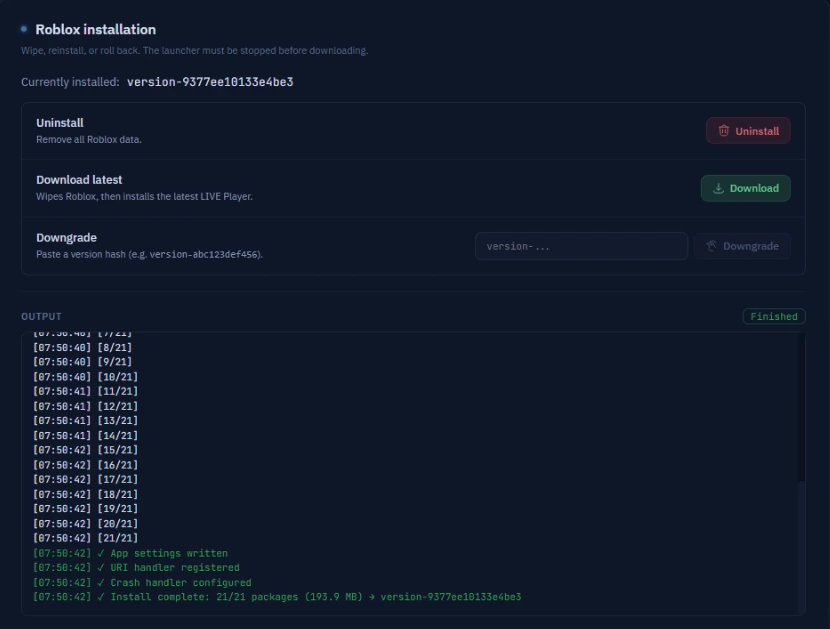830x629 pixels.
Task: Click the blue dot beside Roblox installation
Action: (24, 29)
